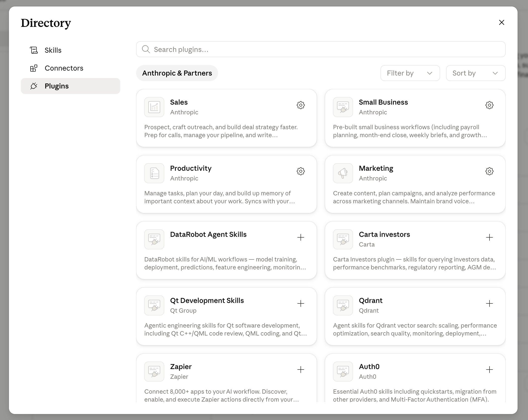Screen dimensions: 528x420
Task: Click Carta description 'Carta Investors plugin — skills'
Action: pos(415,263)
